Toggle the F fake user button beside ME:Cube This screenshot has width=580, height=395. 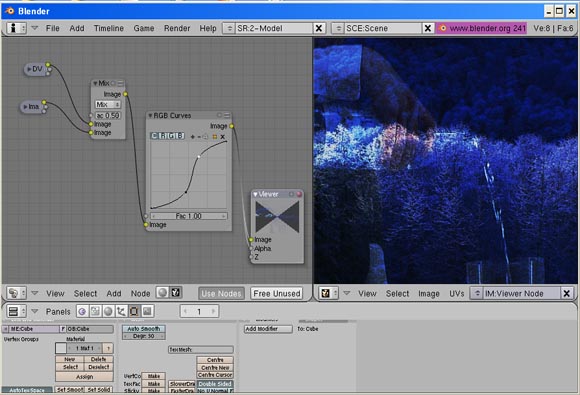(63, 329)
